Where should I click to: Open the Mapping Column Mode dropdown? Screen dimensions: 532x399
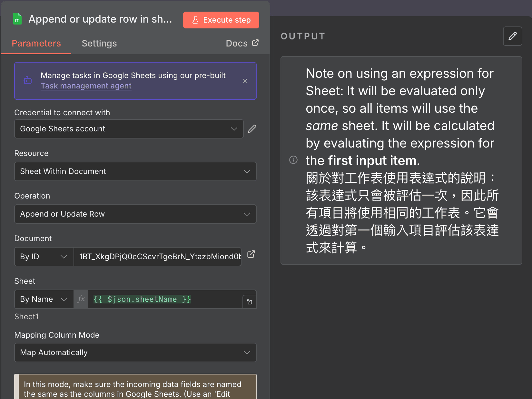tap(135, 353)
